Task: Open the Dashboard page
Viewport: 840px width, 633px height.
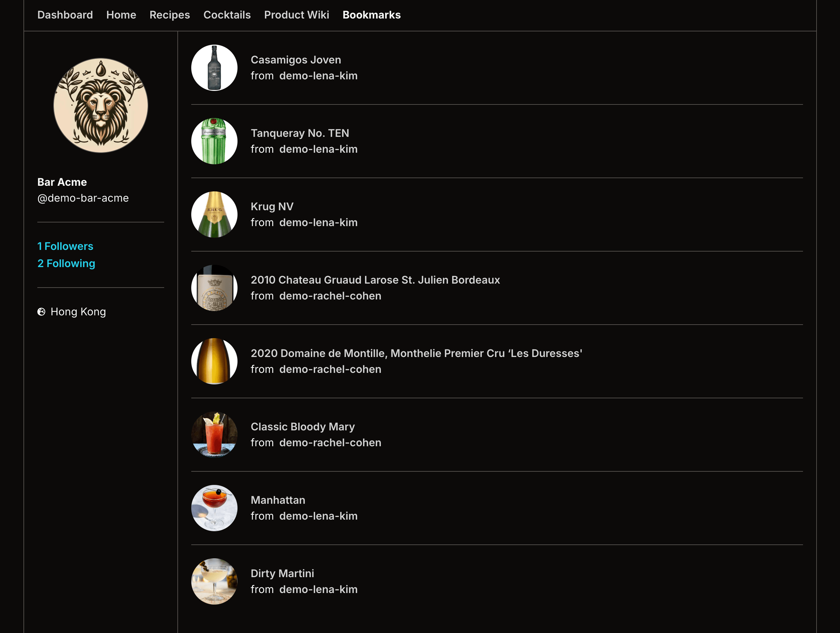Action: (x=65, y=15)
